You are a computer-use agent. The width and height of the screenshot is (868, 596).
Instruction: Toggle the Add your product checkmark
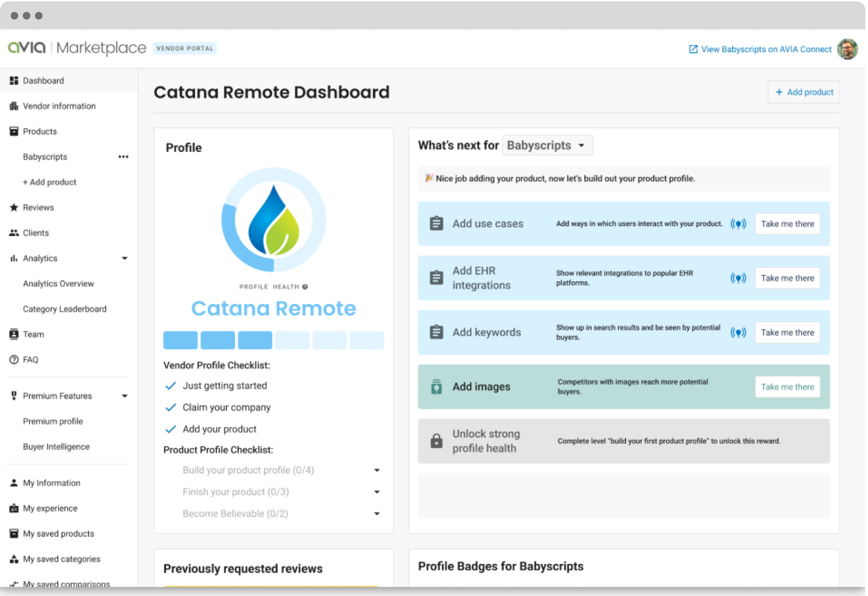point(171,429)
